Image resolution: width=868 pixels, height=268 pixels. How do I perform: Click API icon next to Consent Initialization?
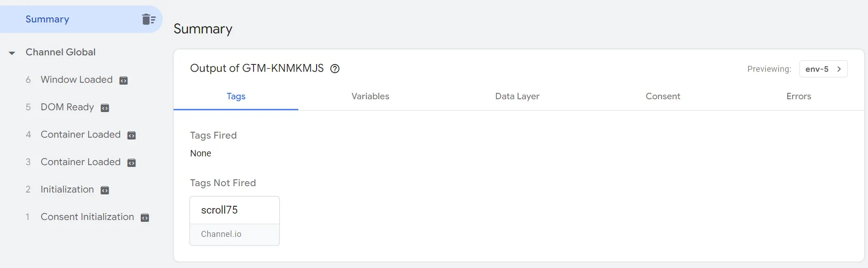[145, 218]
